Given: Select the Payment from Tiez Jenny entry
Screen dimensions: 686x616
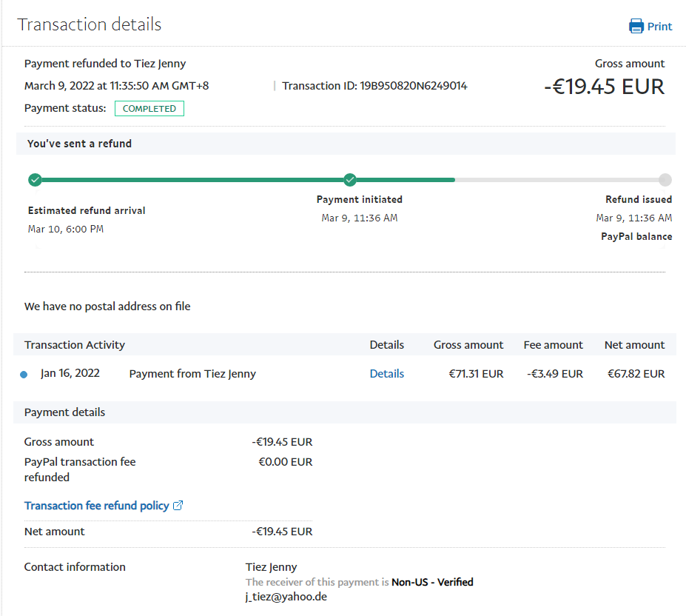Looking at the screenshot, I should pos(192,374).
